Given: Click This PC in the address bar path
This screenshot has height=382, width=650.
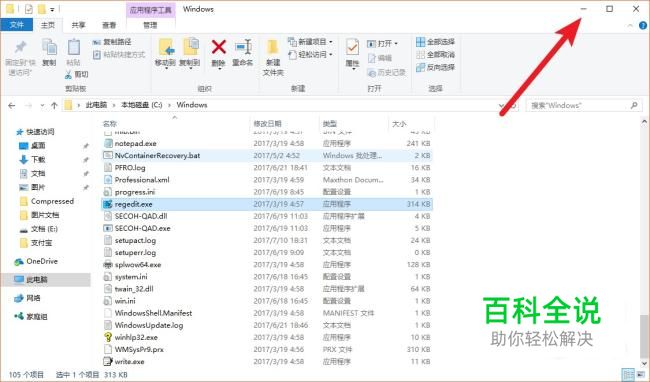Looking at the screenshot, I should tap(96, 105).
